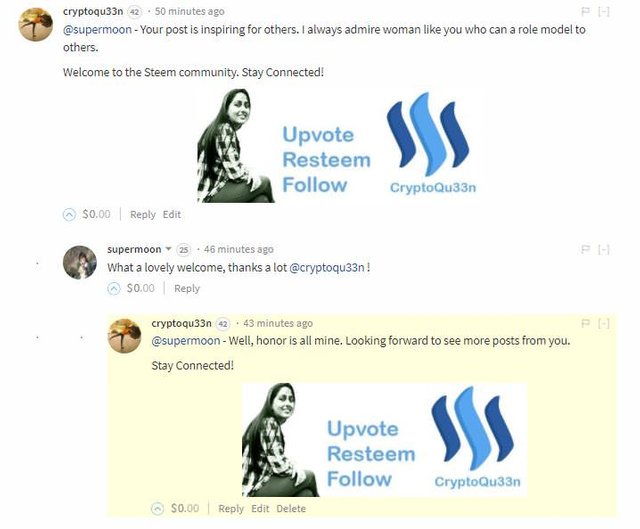
Task: Flag the highlighted cryptoqu33n reply
Action: point(586,323)
